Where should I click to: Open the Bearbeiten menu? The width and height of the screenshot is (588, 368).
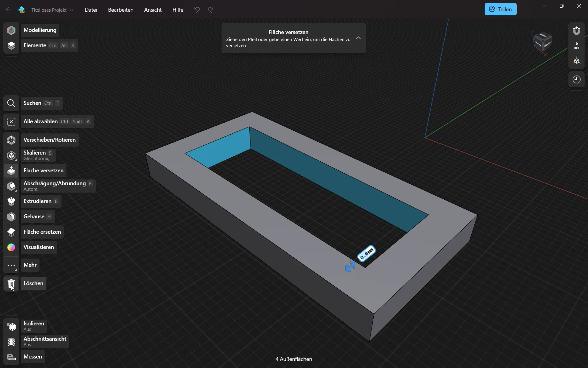(x=121, y=10)
